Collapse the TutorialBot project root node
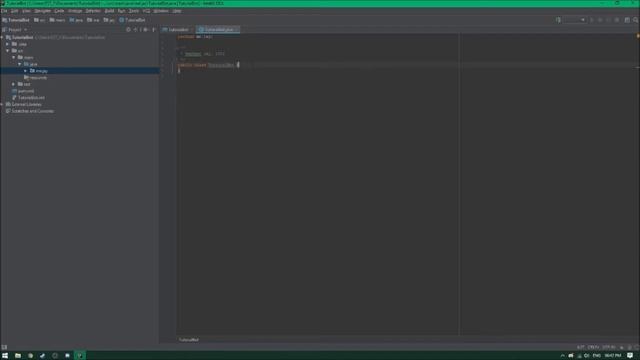Viewport: 640px width, 360px height. (x=2, y=38)
